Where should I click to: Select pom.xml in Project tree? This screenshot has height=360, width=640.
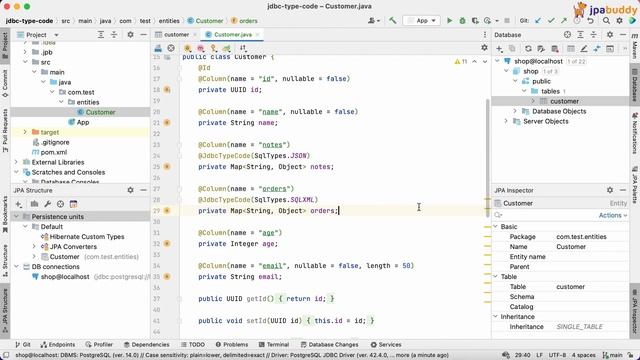pyautogui.click(x=53, y=152)
